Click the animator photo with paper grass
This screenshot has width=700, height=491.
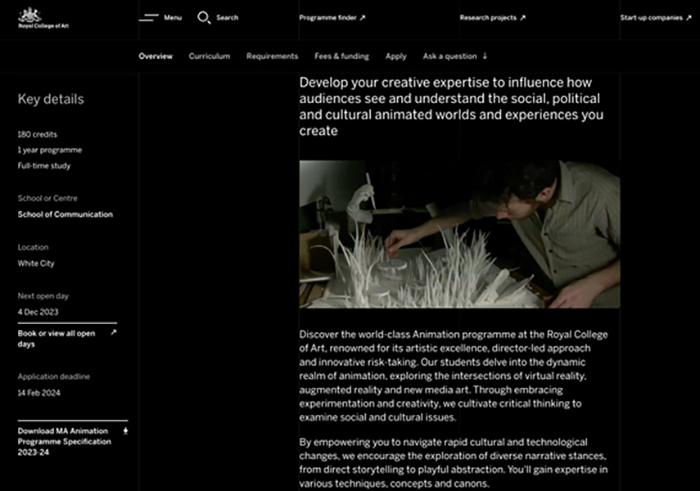point(459,234)
